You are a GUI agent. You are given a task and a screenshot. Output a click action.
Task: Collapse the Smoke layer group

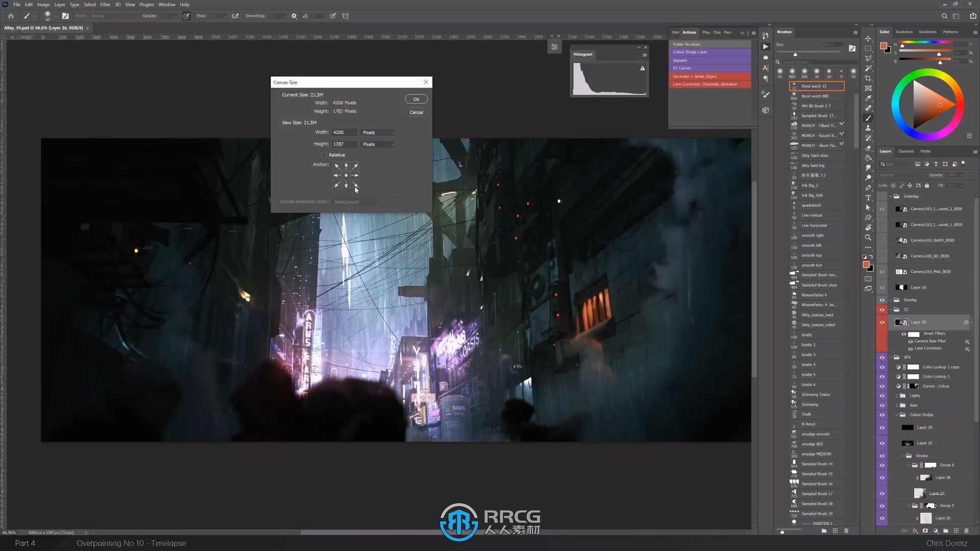902,456
